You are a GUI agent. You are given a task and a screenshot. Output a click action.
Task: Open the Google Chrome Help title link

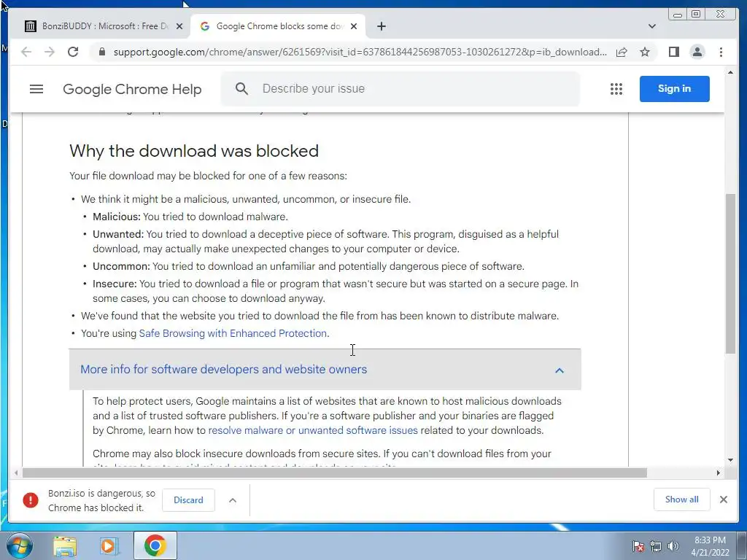click(x=132, y=89)
